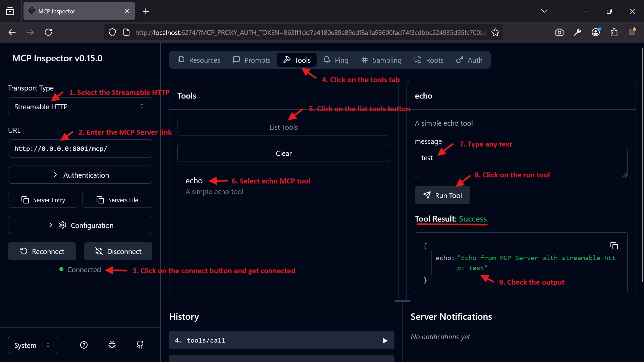Open the Auth tab
This screenshot has width=644, height=362.
(469, 60)
